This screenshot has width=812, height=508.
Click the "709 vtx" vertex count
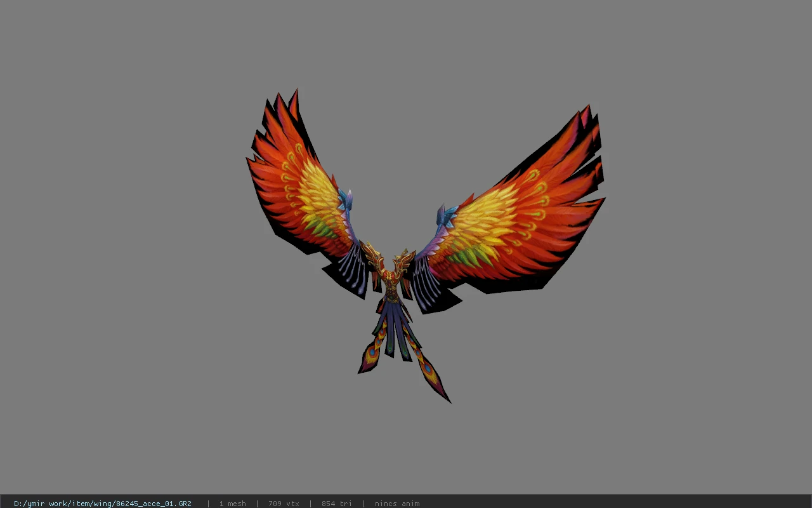click(x=284, y=504)
